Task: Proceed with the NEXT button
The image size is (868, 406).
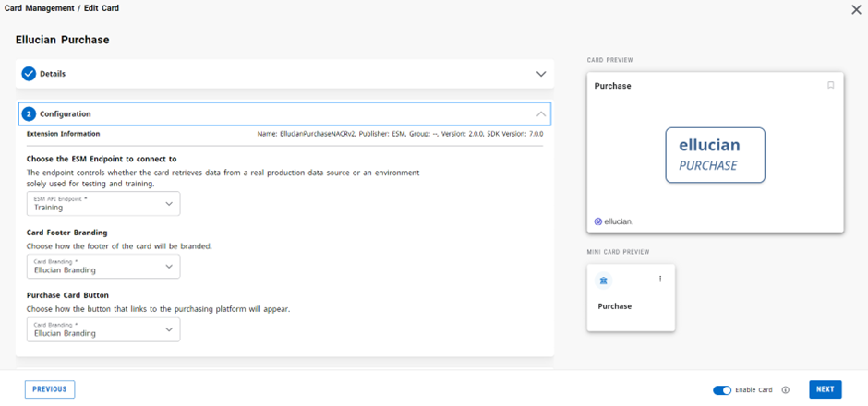Action: 826,389
